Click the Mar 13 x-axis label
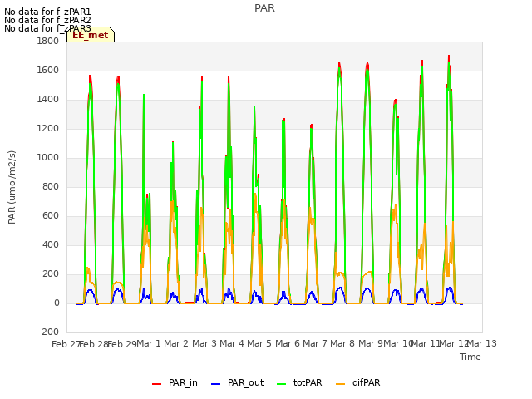The height and width of the screenshot is (399, 532). pos(482,343)
